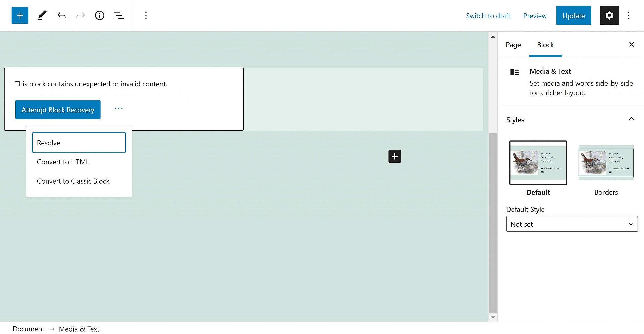This screenshot has height=334, width=644.
Task: Switch the post to draft
Action: [x=488, y=16]
